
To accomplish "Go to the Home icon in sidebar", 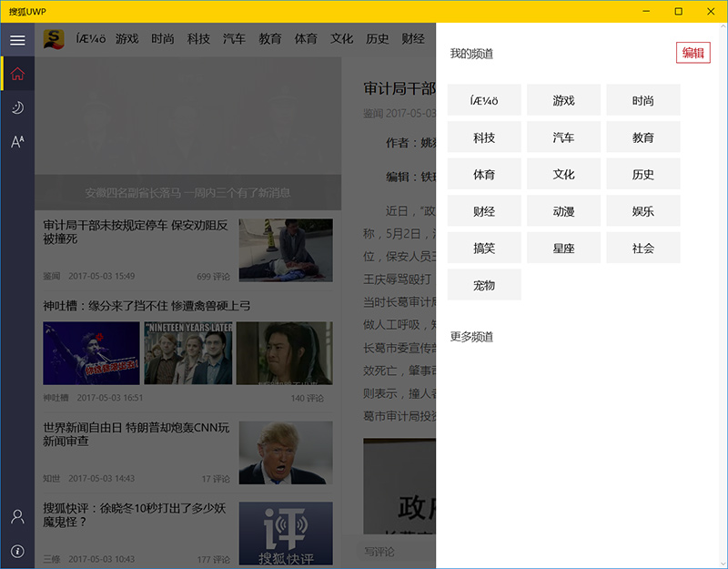I will [17, 74].
